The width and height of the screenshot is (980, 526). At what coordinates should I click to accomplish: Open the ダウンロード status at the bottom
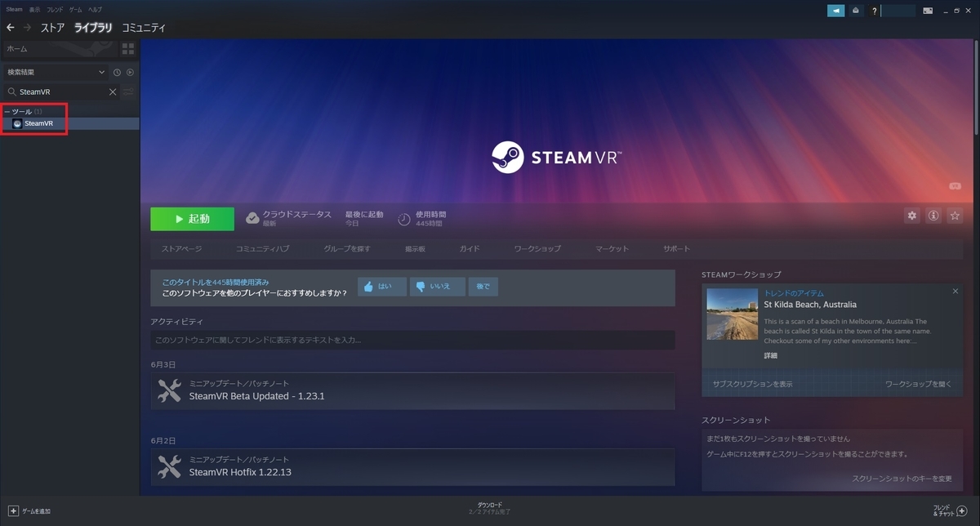tap(490, 508)
